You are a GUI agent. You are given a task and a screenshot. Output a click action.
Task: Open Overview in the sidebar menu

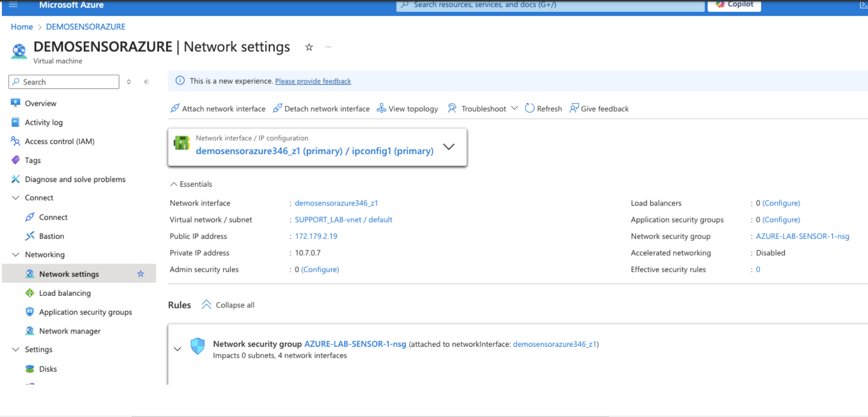40,104
